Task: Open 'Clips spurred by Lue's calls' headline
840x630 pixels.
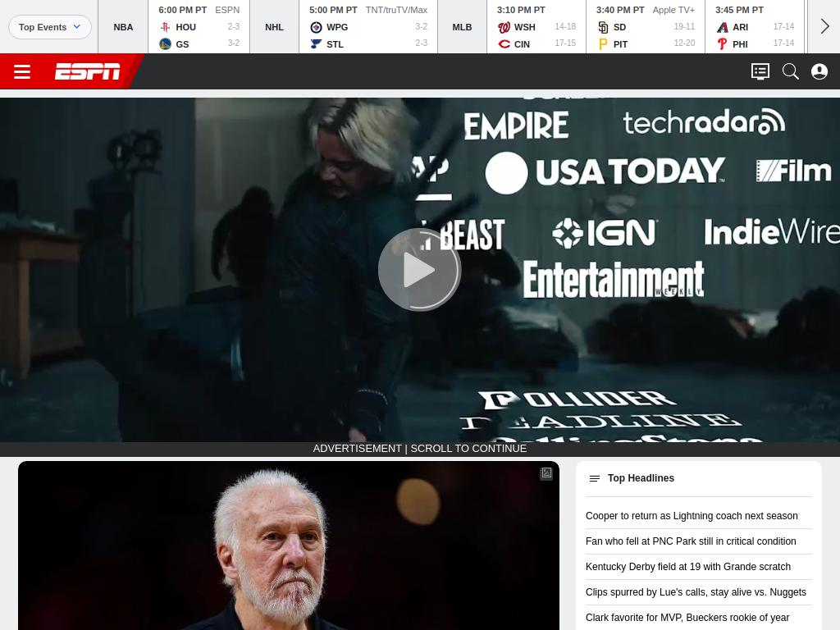Action: tap(696, 592)
